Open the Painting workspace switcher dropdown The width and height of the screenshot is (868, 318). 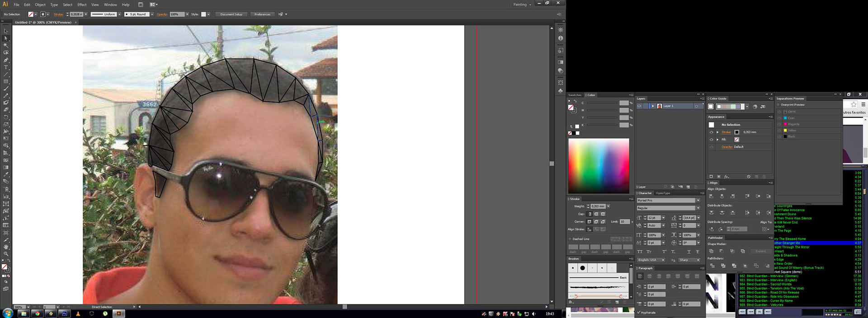click(x=522, y=5)
